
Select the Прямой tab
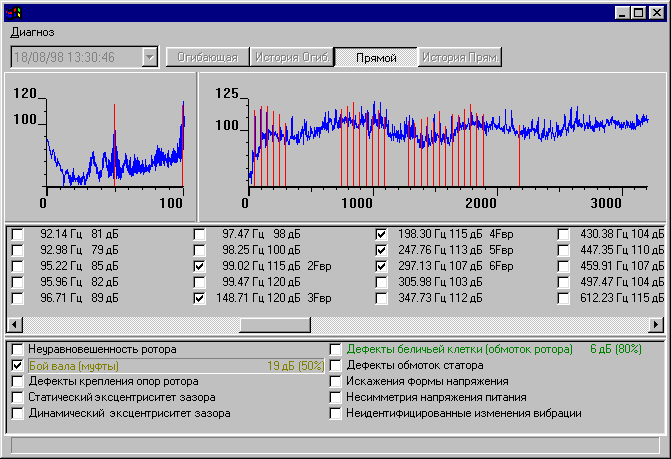[x=376, y=57]
